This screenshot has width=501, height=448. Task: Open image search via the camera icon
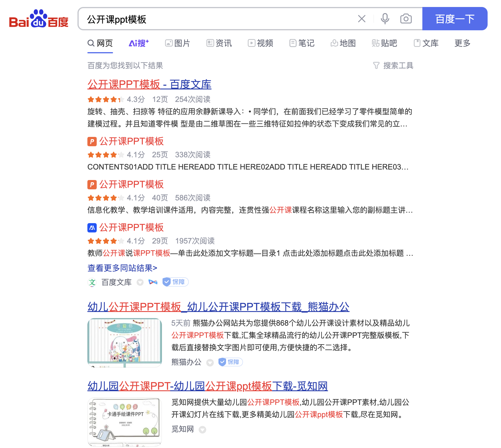coord(406,19)
